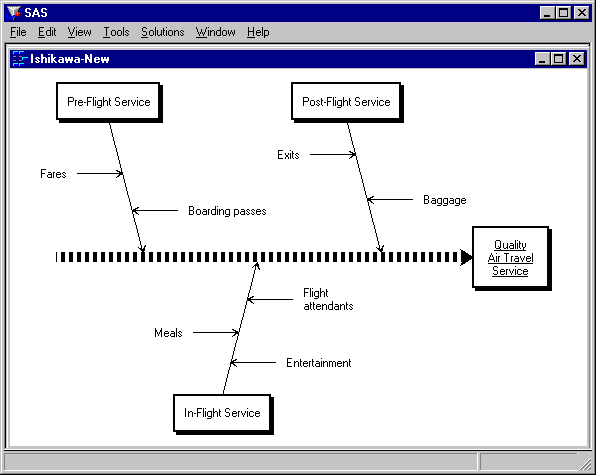Click the dashed trunk arrowhead
Viewport: 596px width, 475px height.
(x=466, y=257)
